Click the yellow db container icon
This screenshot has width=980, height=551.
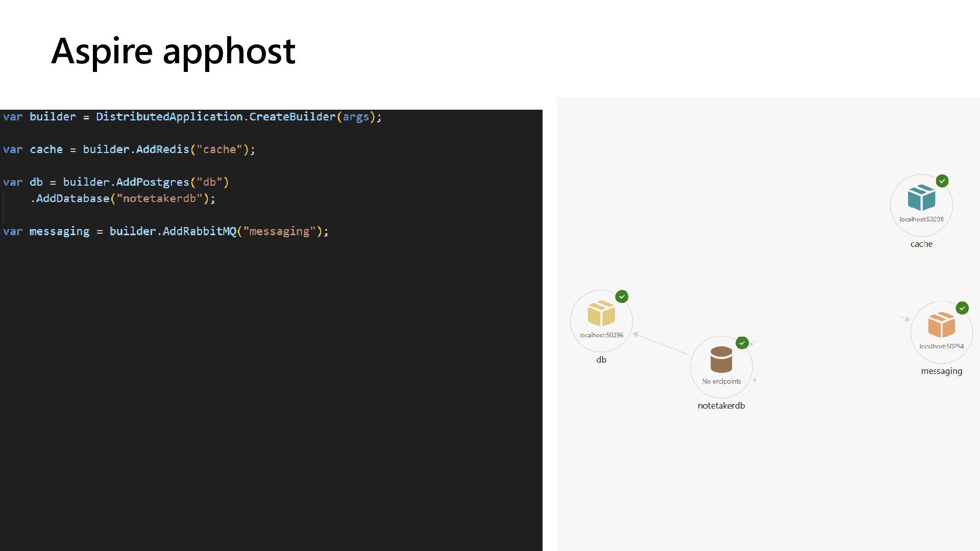[601, 313]
